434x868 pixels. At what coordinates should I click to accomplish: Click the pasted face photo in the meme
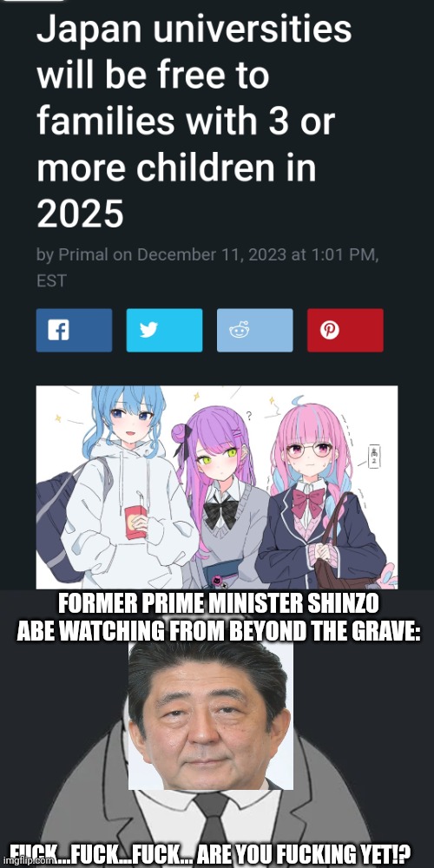point(210,714)
